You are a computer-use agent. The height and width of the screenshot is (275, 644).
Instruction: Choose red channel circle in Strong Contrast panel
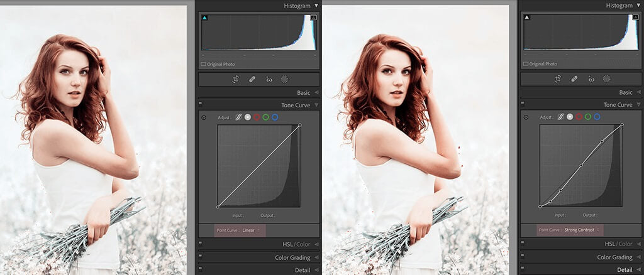tap(579, 117)
